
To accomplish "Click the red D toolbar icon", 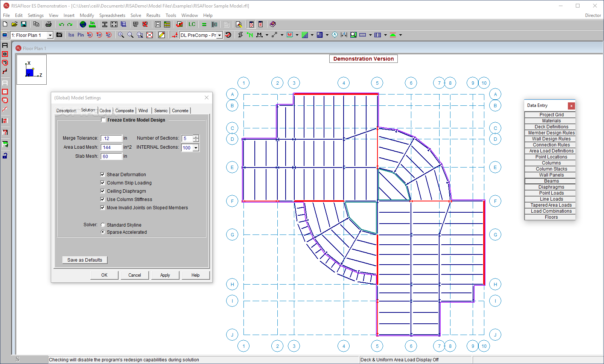I will click(x=251, y=24).
